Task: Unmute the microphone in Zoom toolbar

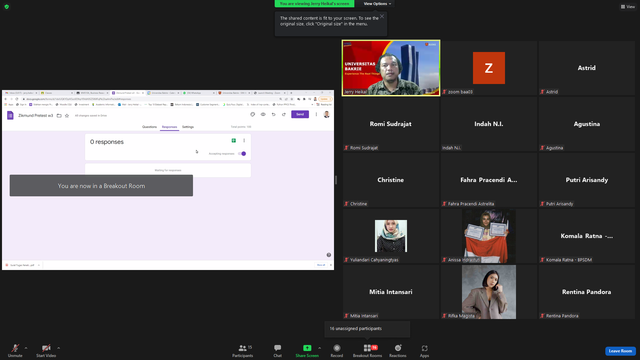Action: [x=15, y=350]
